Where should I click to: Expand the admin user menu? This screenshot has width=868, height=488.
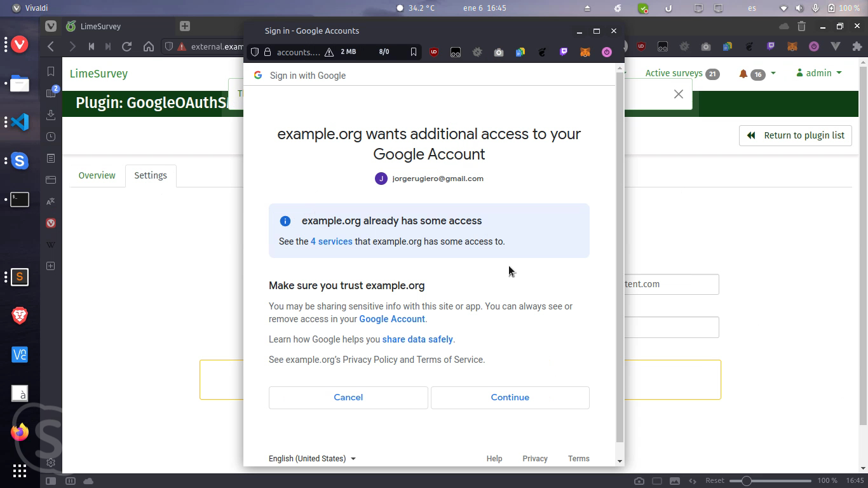pyautogui.click(x=819, y=73)
